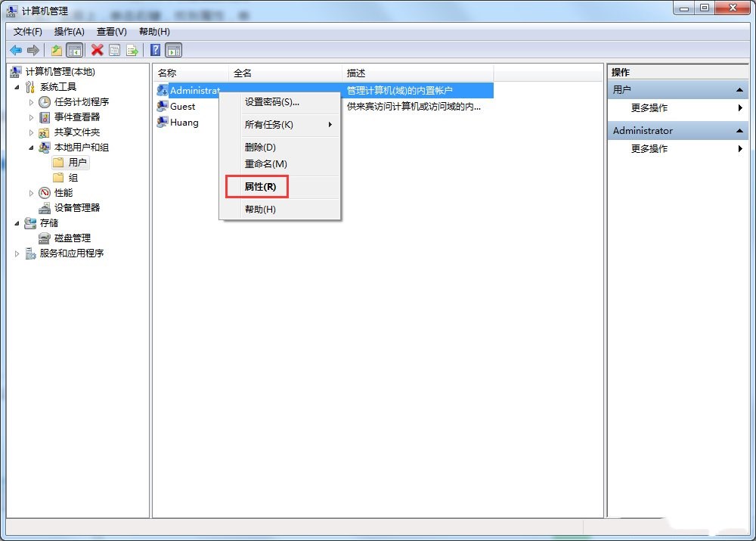
Task: Click the 计算机管理(本地) root icon
Action: (x=15, y=72)
